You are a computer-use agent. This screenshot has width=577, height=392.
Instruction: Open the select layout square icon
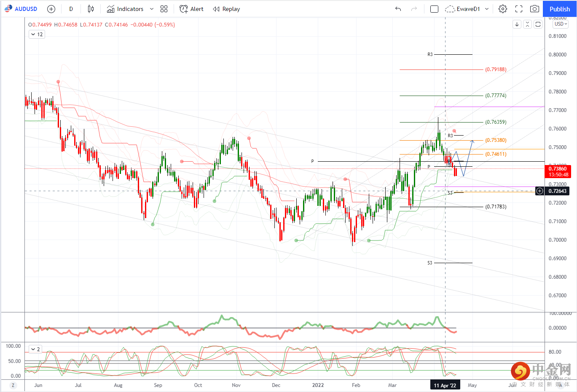434,9
